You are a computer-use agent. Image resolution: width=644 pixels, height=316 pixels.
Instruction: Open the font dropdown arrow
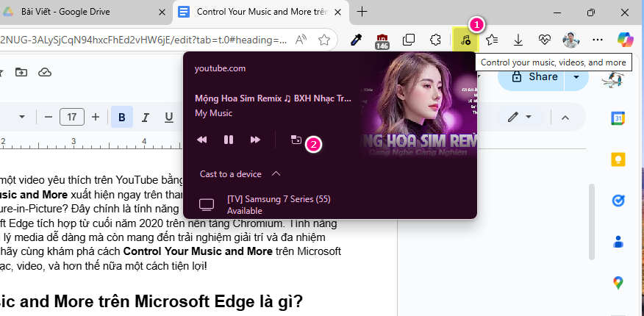pyautogui.click(x=22, y=118)
